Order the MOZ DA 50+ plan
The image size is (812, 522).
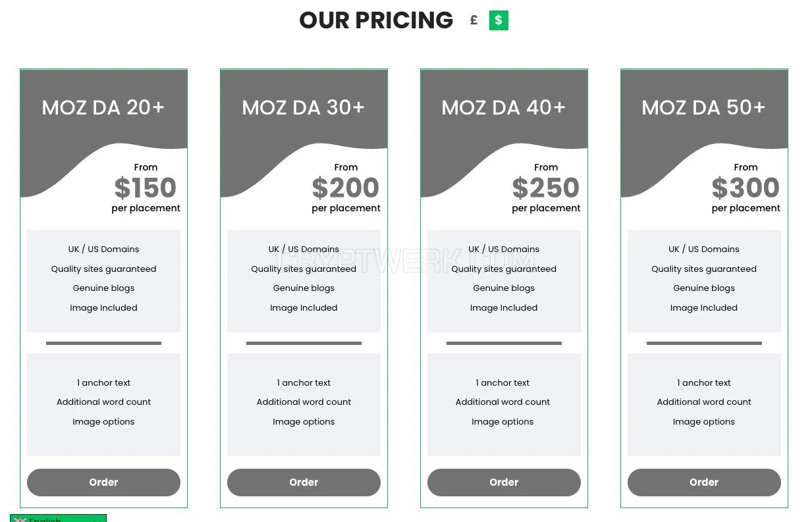tap(704, 483)
